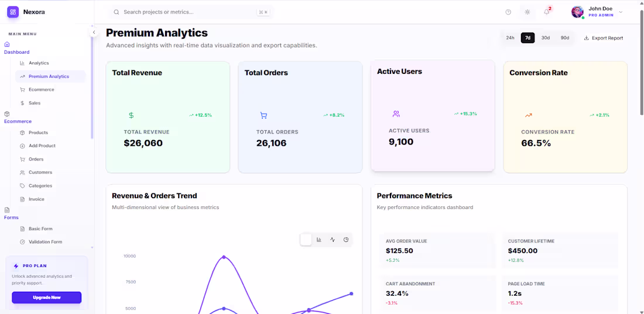Select Premium Analytics in the sidebar
This screenshot has width=644, height=314.
50,76
